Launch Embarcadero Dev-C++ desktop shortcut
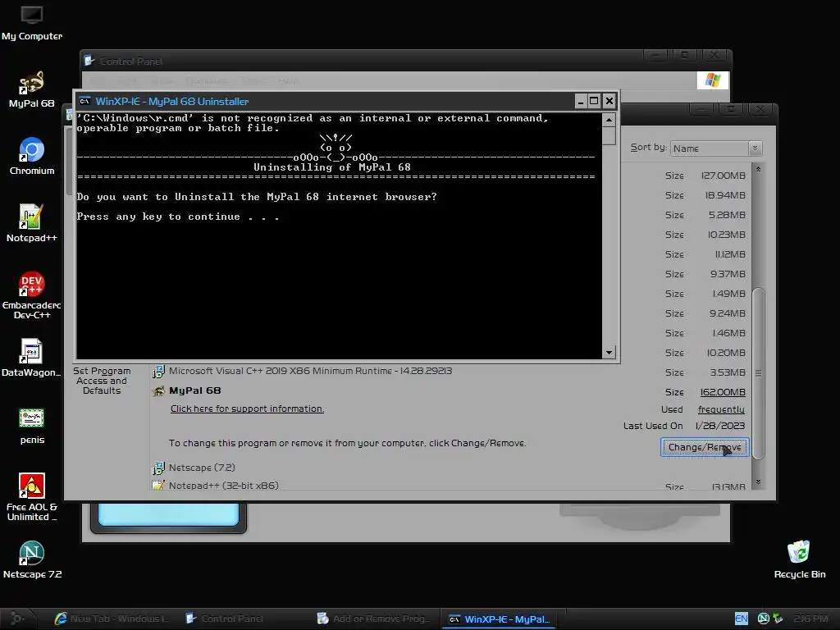The height and width of the screenshot is (630, 840). tap(32, 295)
